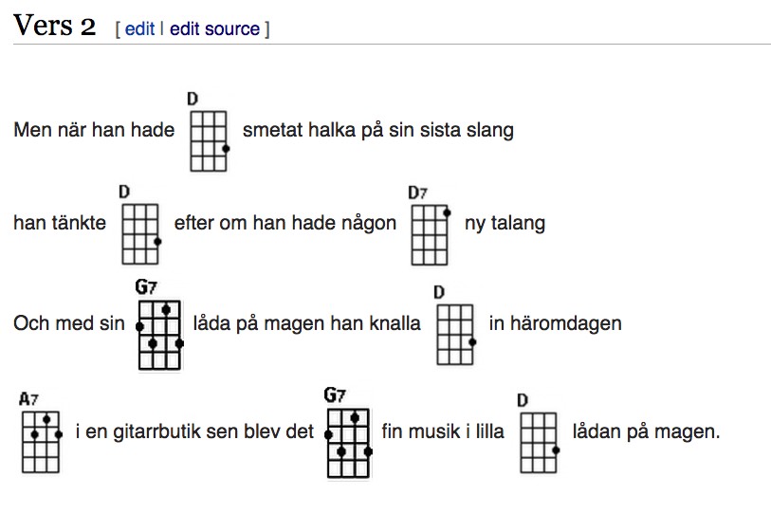Screen dimensions: 771x532
Task: Click the edit link beside Vers 2
Action: pyautogui.click(x=139, y=29)
